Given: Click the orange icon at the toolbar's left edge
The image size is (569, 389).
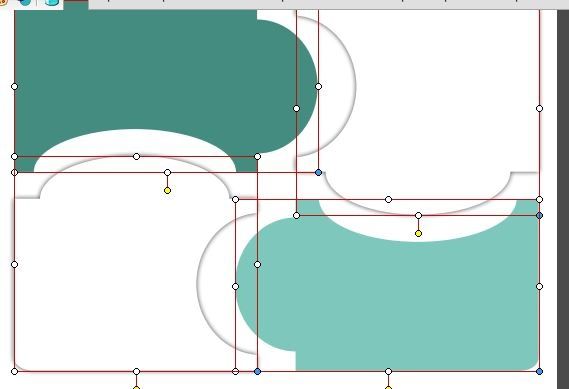Looking at the screenshot, I should pyautogui.click(x=2, y=2).
